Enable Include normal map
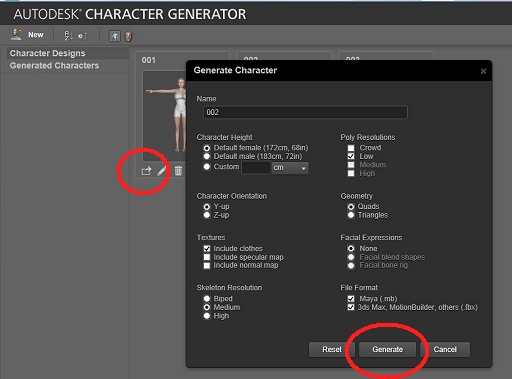 point(207,266)
